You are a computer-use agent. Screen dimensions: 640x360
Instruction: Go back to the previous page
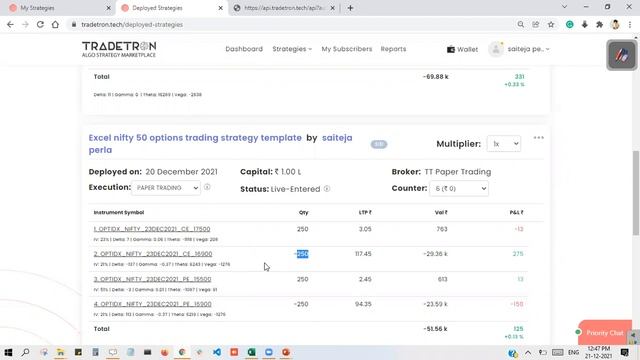tap(10, 24)
